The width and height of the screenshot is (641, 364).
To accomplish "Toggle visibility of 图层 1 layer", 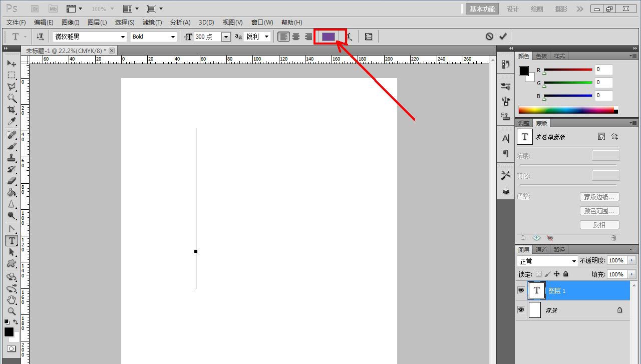I will [x=521, y=290].
